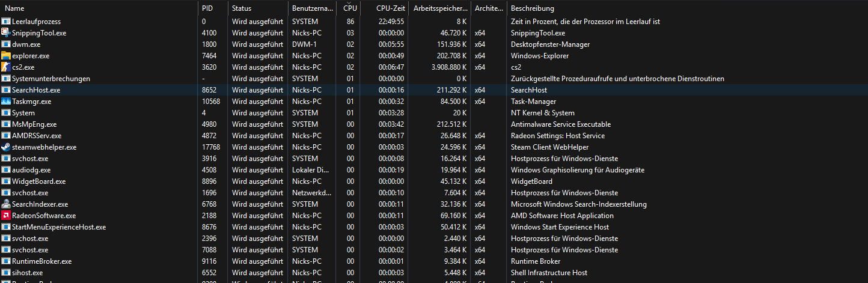Viewport: 868px width, 283px height.
Task: Click the SearchIndexer.exe icon
Action: (6, 204)
